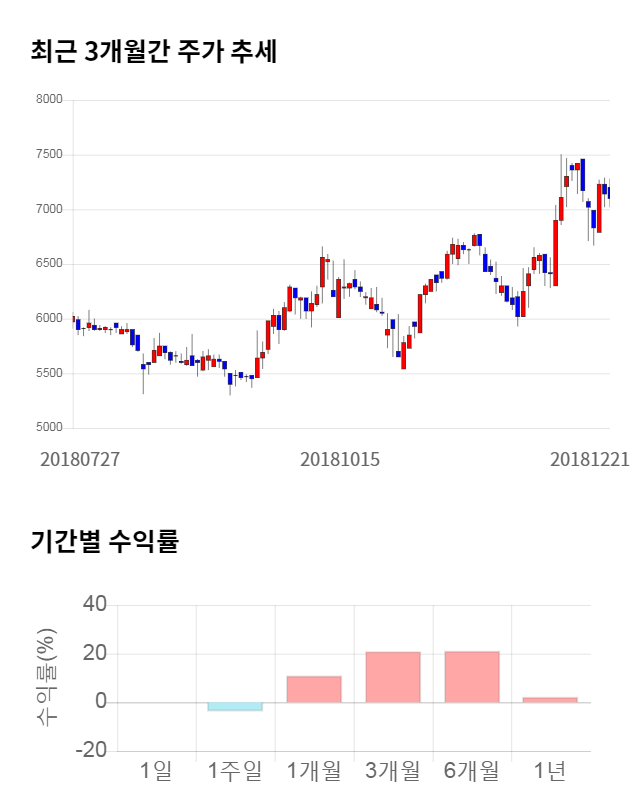Click the '1주일' period axis label

click(x=235, y=771)
